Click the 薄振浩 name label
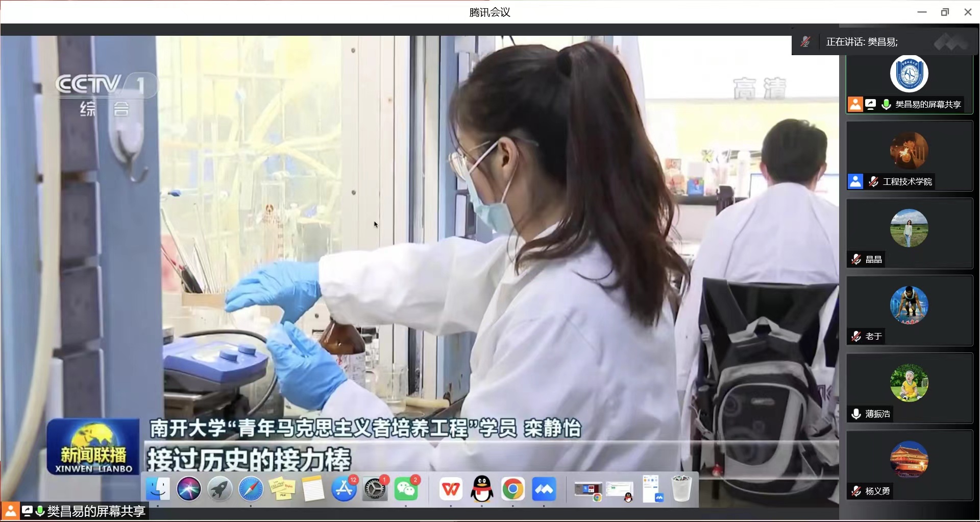The height and width of the screenshot is (522, 980). (878, 414)
